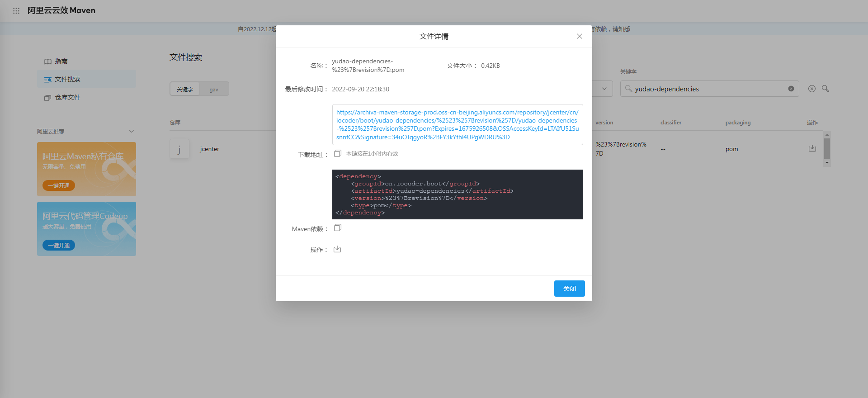The image size is (868, 398).
Task: Click the blue 关闭 button
Action: 570,289
